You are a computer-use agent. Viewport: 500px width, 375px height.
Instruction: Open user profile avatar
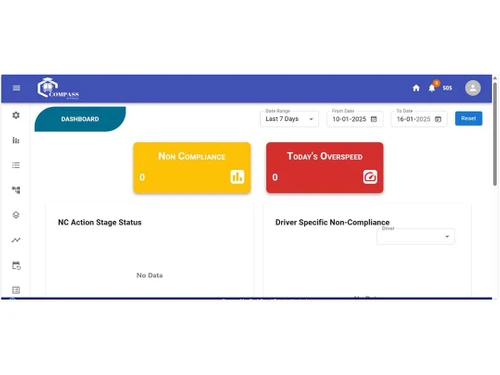click(473, 88)
